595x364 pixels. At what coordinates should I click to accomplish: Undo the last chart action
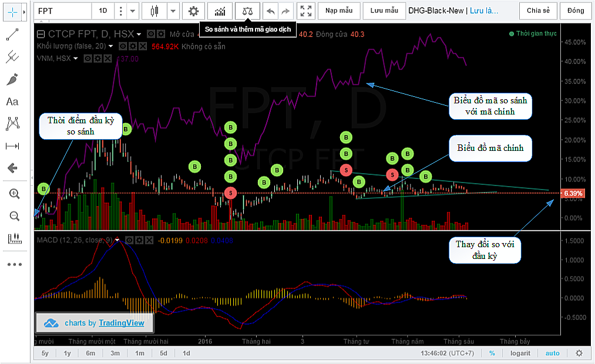tap(271, 11)
